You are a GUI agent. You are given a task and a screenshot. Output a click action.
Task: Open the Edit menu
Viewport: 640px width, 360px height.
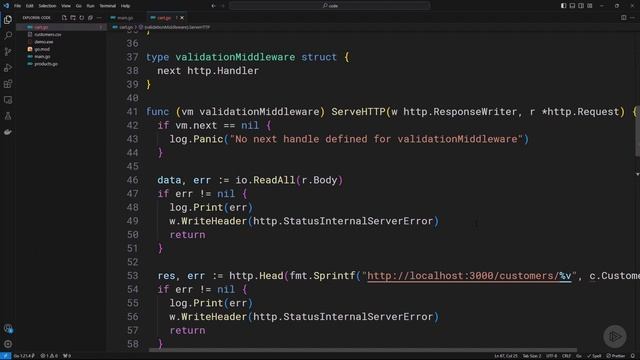[x=30, y=6]
